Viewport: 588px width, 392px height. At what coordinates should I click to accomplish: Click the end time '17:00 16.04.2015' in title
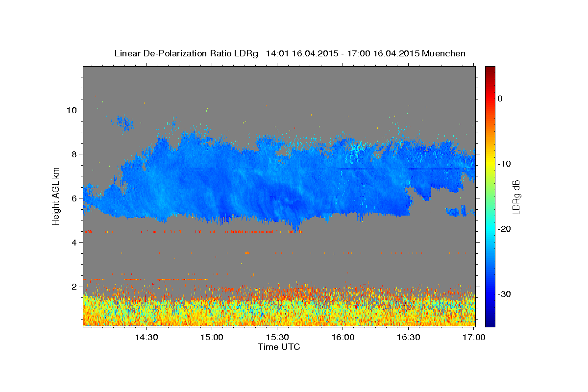coord(383,53)
